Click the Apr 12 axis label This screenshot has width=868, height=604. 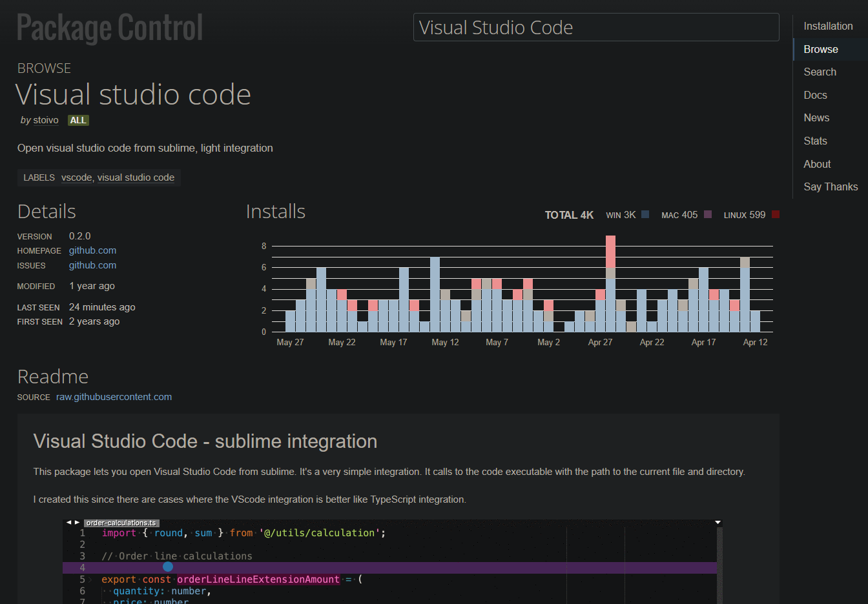[x=755, y=343]
